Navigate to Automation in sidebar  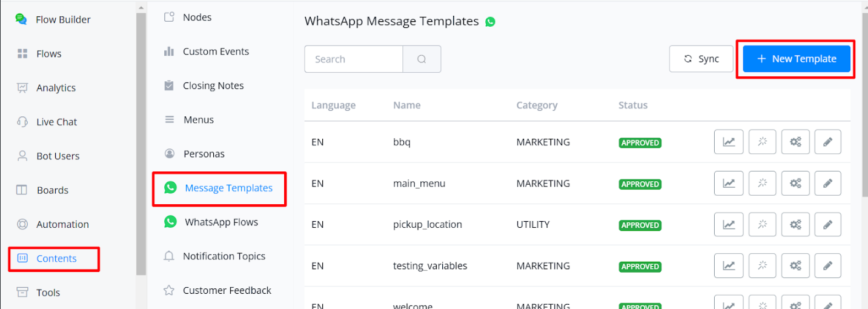coord(62,224)
